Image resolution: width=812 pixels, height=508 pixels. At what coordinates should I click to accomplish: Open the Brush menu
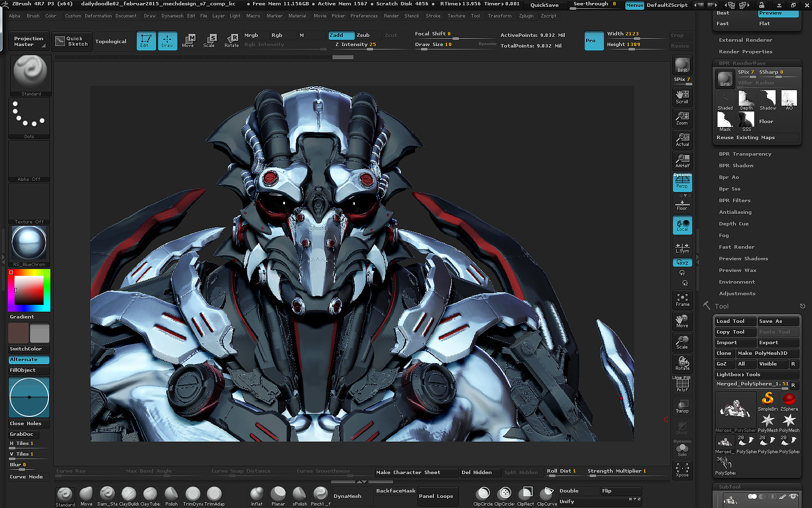[x=33, y=16]
